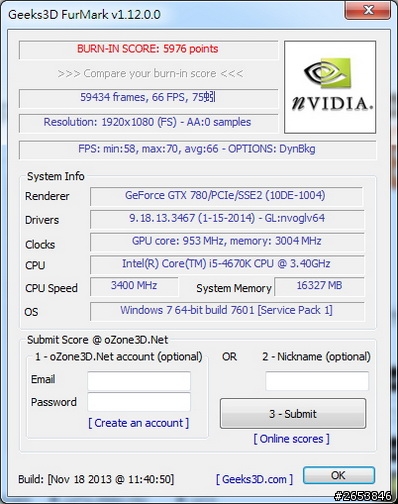Click the Windows 7 64-bit OS value

tap(226, 310)
